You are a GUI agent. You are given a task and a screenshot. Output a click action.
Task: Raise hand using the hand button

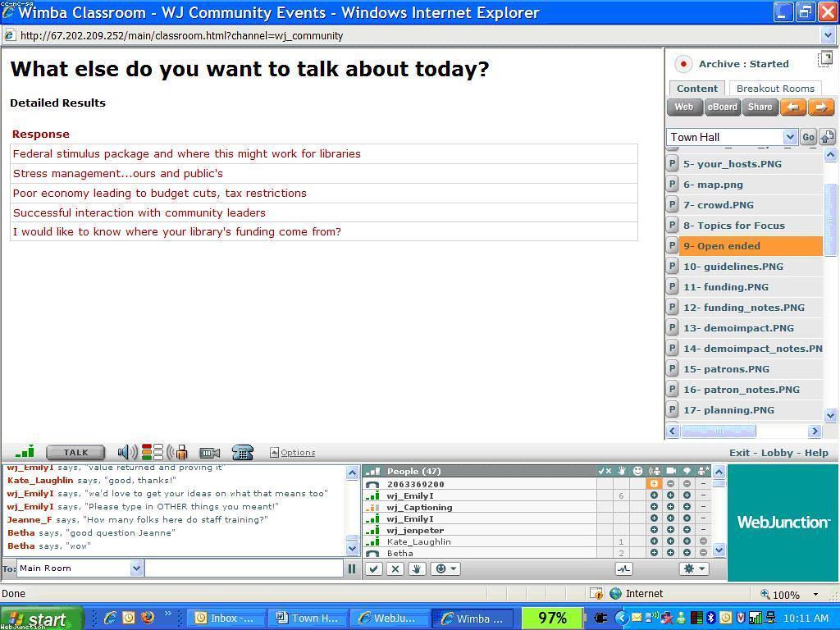point(417,568)
